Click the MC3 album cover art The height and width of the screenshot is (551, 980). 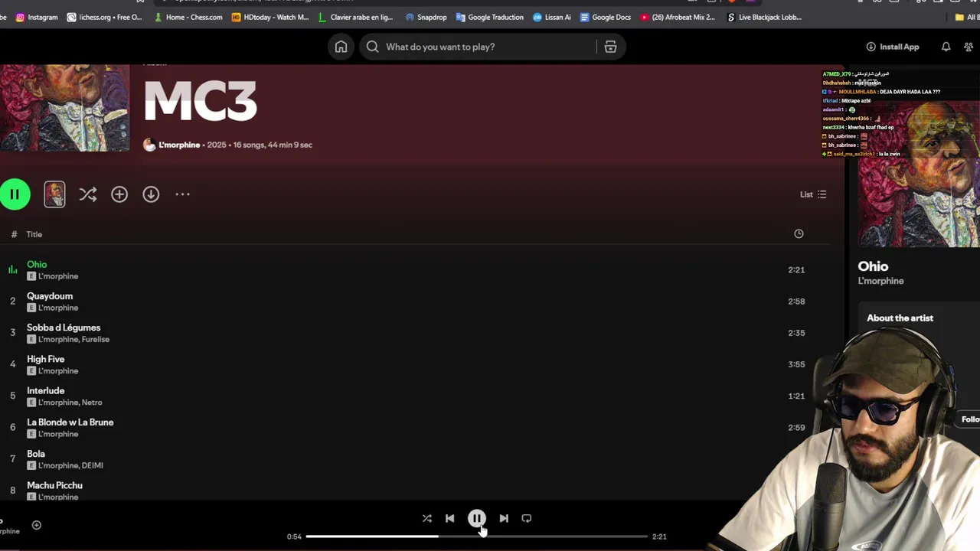coord(64,108)
